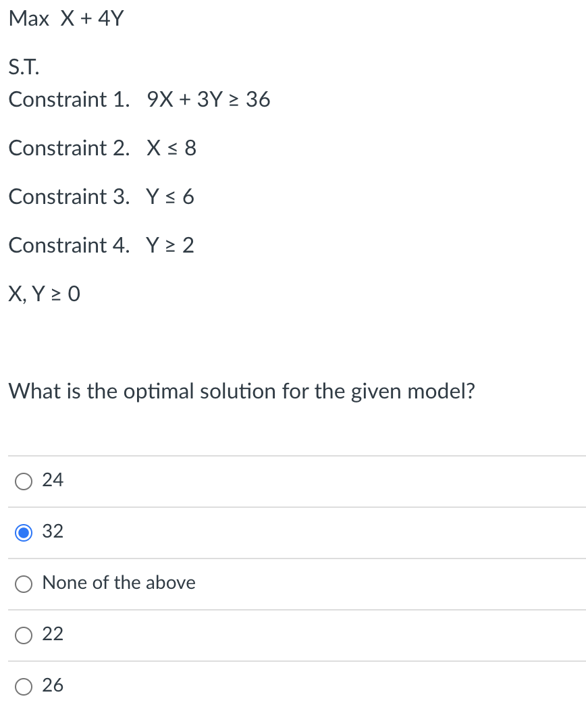586x728 pixels.
Task: Click the answer label text 24
Action: click(x=53, y=480)
